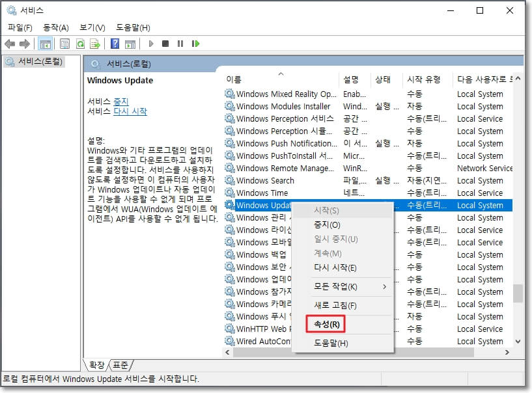Toggle the show/hide console tree icon
Screen dimensions: 532x393
(x=45, y=44)
